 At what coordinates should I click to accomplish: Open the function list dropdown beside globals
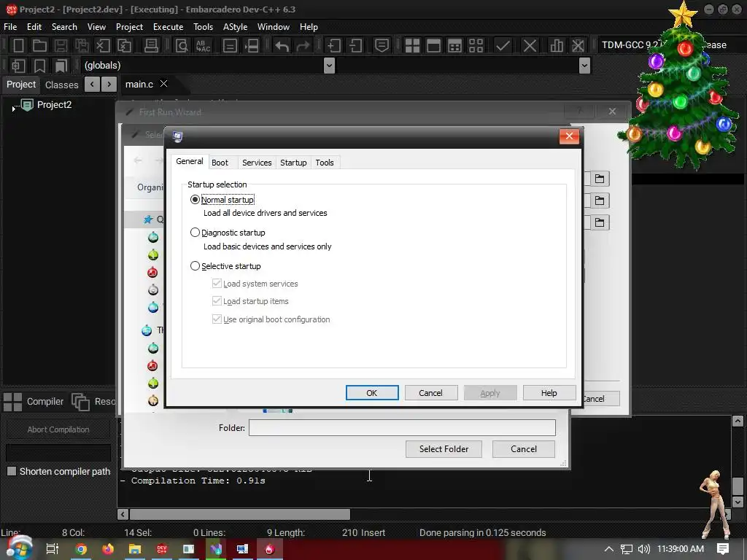pyautogui.click(x=584, y=66)
